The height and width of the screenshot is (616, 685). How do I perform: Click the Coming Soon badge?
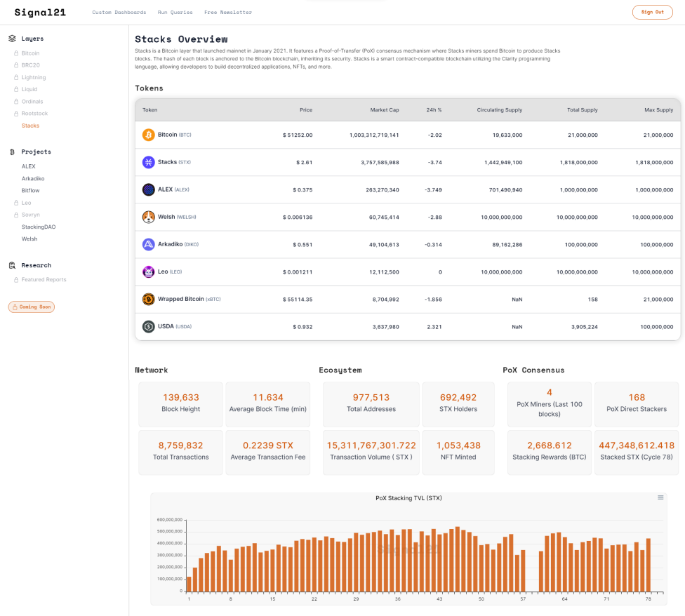click(31, 307)
